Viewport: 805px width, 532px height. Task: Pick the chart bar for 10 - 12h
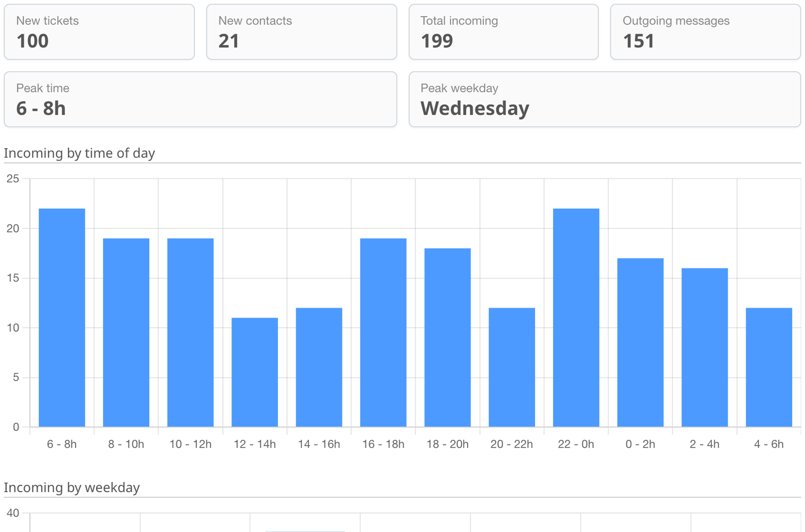click(x=190, y=333)
